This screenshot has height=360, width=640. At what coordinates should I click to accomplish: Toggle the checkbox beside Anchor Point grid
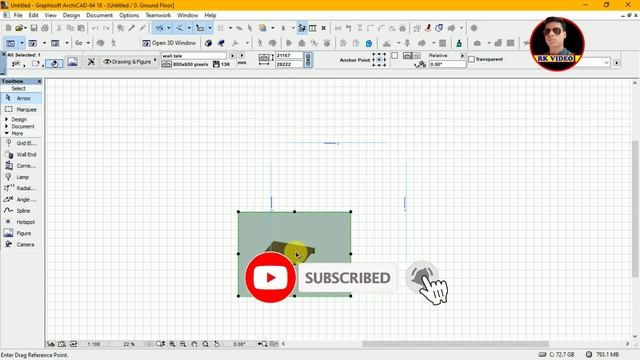pyautogui.click(x=395, y=55)
